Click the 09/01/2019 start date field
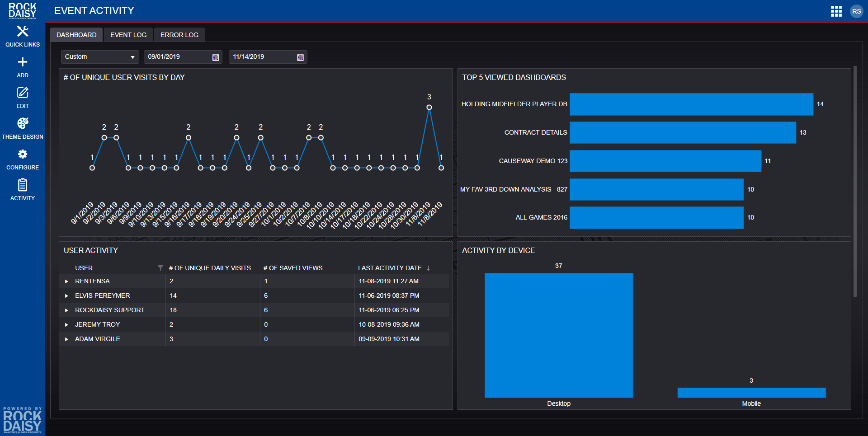The height and width of the screenshot is (436, 868). [x=177, y=57]
